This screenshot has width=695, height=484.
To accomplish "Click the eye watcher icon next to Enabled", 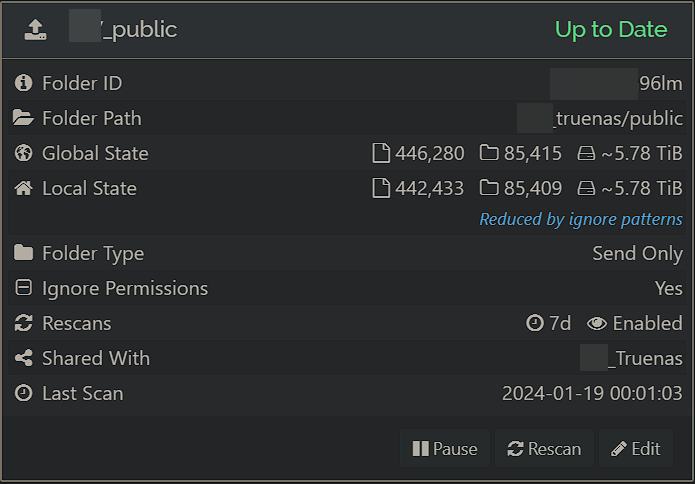I will pyautogui.click(x=597, y=323).
